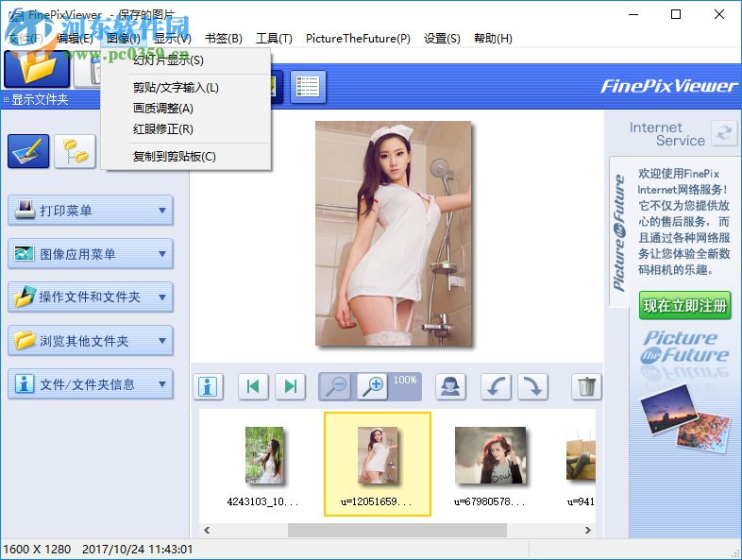742x560 pixels.
Task: Click the 浏览其他文件夹 button label
Action: point(84,341)
